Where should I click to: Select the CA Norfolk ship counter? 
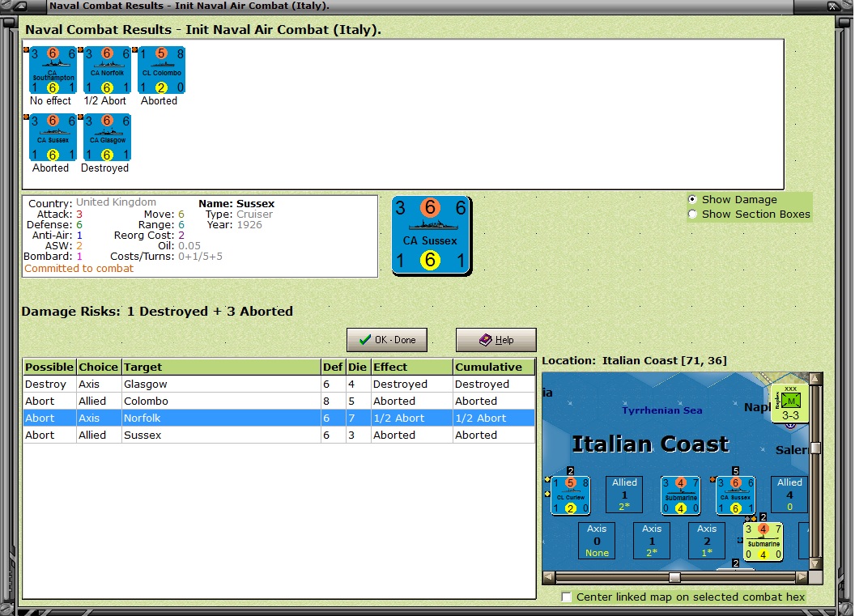click(x=108, y=70)
